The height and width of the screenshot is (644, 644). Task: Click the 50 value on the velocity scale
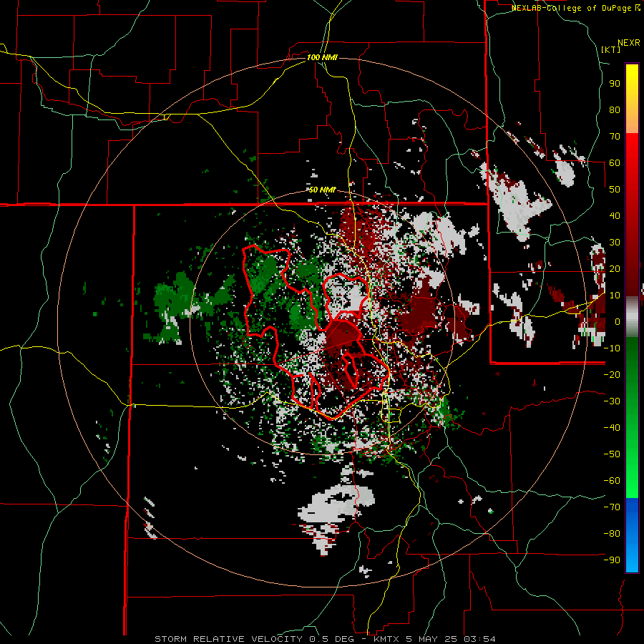click(x=615, y=190)
